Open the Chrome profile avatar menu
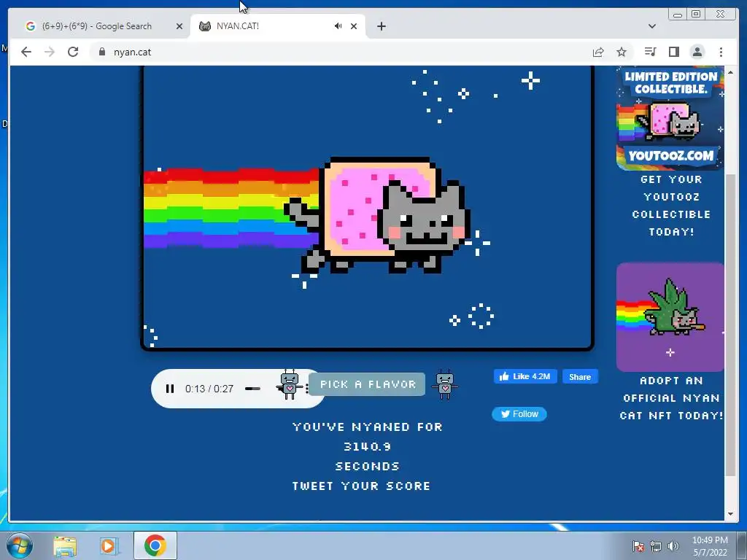This screenshot has height=560, width=747. click(697, 52)
